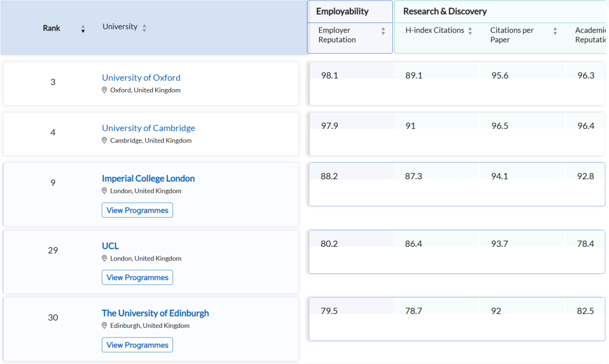Viewport: 609px width, 364px height.
Task: Select the Research & Discovery group tab
Action: (x=445, y=11)
